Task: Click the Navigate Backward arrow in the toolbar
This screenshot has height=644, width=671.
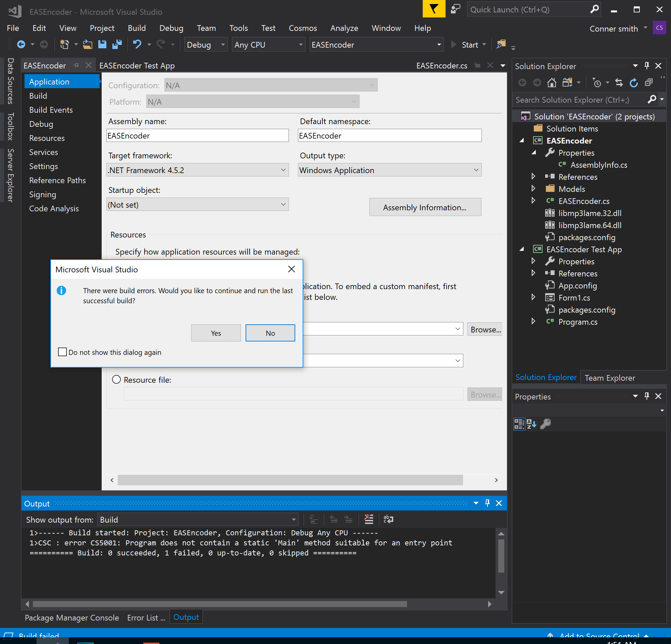Action: point(21,45)
